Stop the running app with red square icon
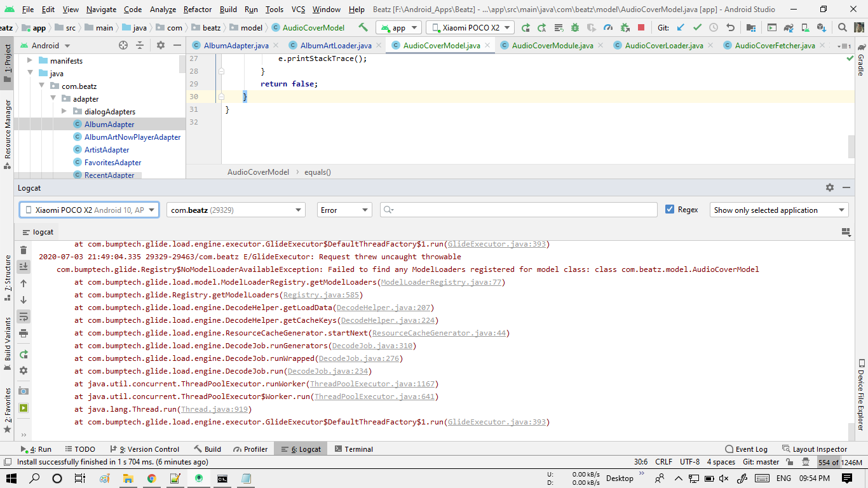Screen dimensions: 868x488 tap(639, 27)
